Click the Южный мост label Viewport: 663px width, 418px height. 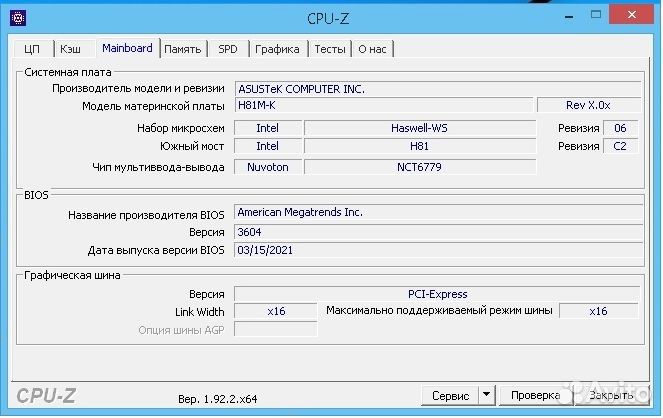[x=192, y=146]
